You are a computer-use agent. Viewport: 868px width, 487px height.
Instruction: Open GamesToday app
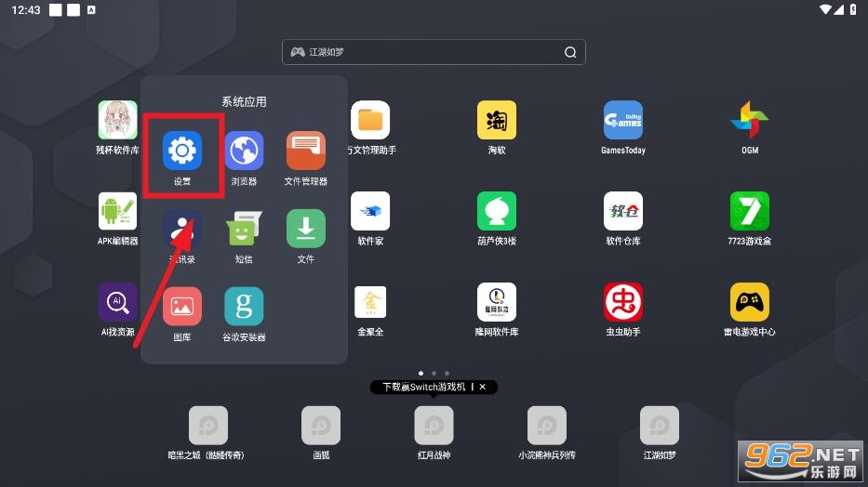(x=623, y=120)
